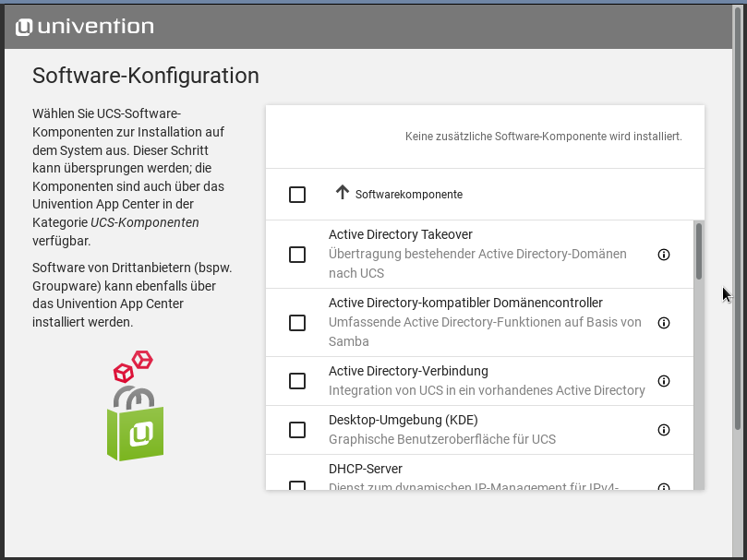Open info icon for DHCP-Server

[663, 486]
